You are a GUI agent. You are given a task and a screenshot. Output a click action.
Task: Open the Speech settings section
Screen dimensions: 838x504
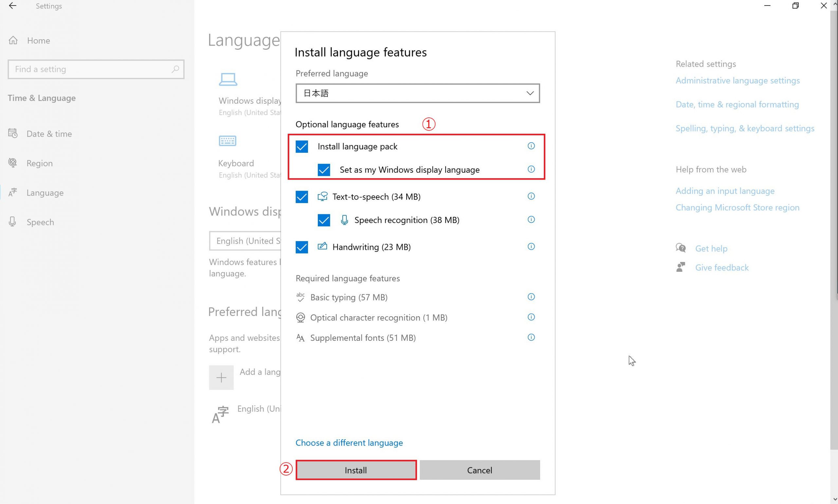pos(40,222)
